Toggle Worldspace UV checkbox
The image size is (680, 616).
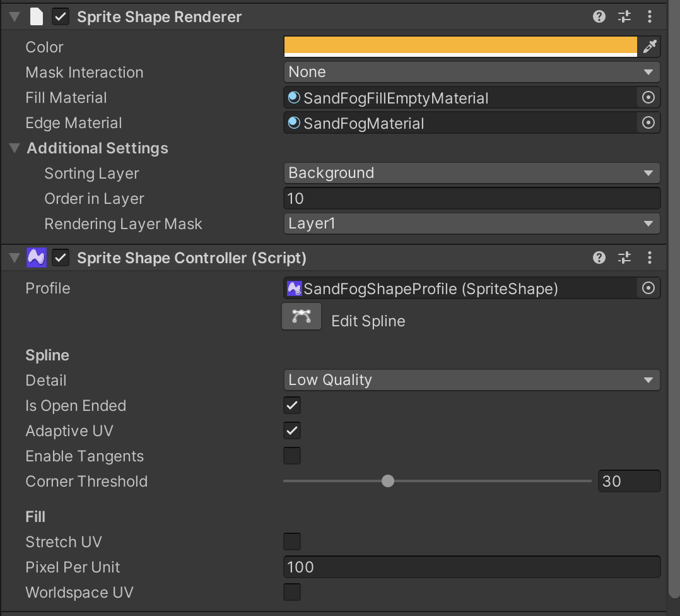pyautogui.click(x=292, y=592)
